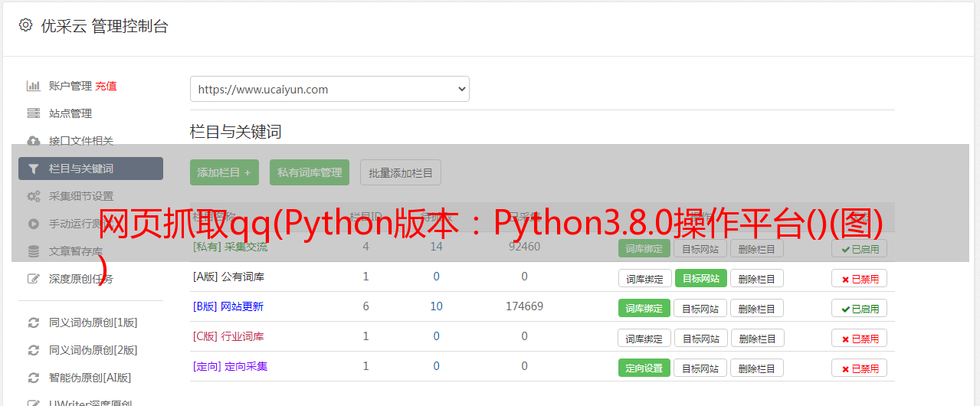Click 目标网站 for 定向采集 row
The height and width of the screenshot is (406, 980).
[x=700, y=368]
